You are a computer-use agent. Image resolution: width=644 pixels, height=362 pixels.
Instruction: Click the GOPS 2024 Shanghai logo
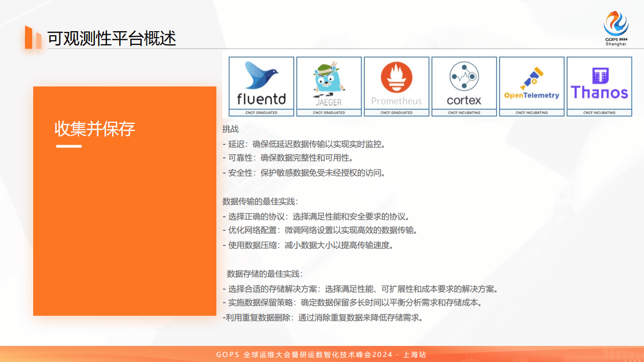pos(616,29)
